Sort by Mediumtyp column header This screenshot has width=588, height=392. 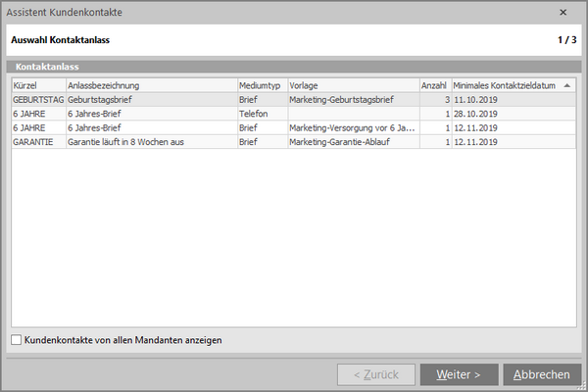point(261,86)
